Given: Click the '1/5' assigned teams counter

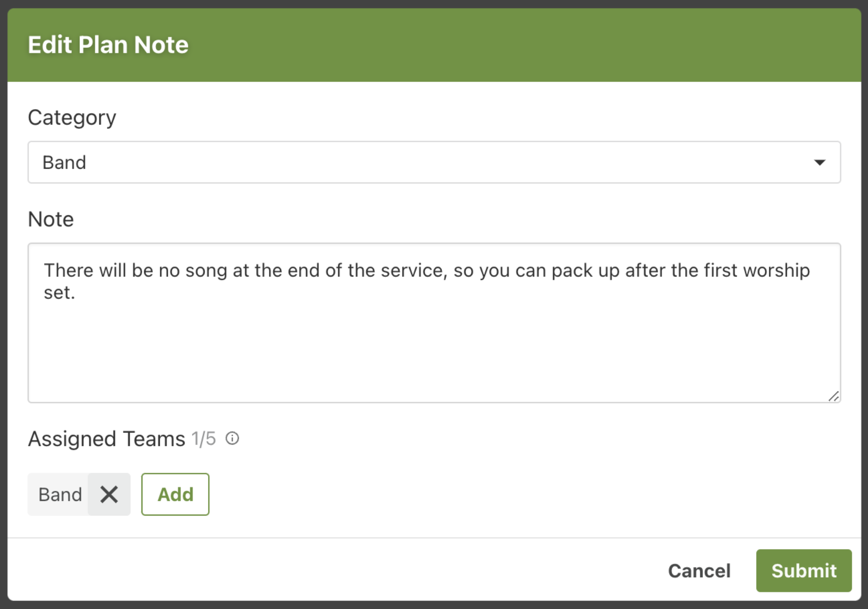Looking at the screenshot, I should [204, 439].
